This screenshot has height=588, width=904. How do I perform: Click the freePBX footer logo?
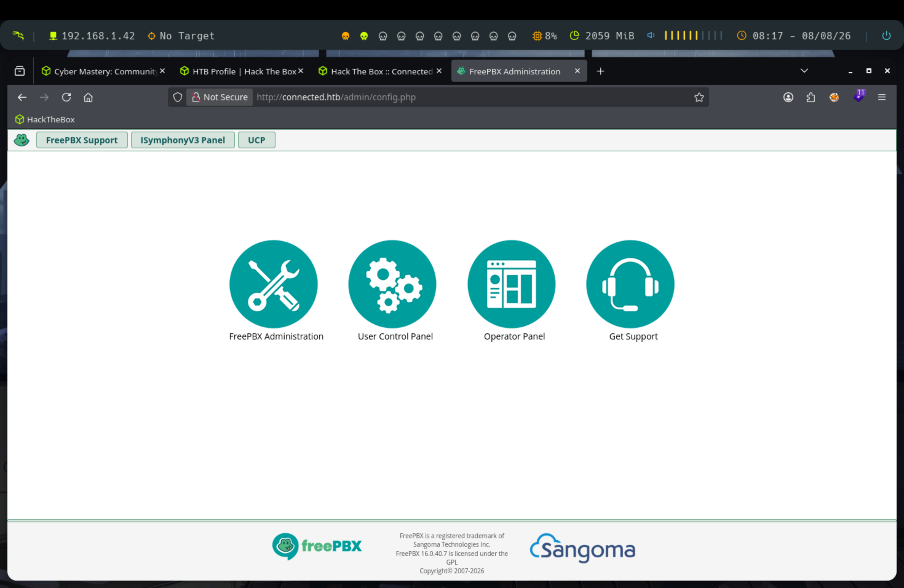click(317, 546)
